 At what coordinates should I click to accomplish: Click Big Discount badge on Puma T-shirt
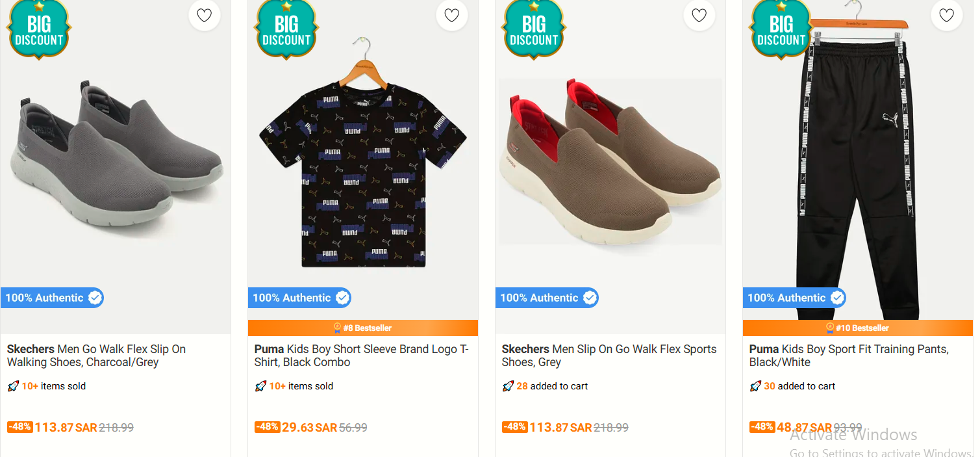tap(286, 29)
